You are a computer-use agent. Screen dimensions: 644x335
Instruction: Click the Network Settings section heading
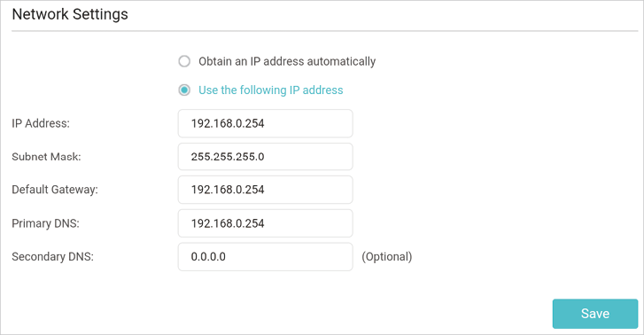pos(70,14)
